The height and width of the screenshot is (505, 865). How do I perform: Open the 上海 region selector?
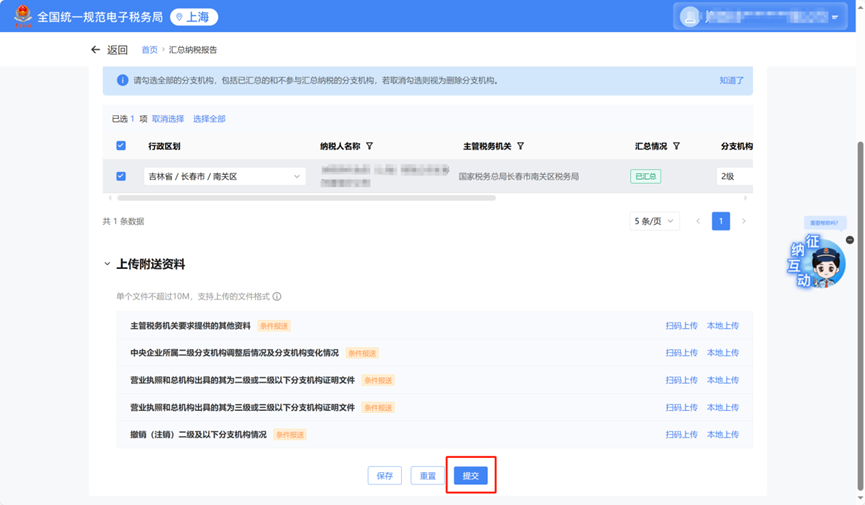194,17
